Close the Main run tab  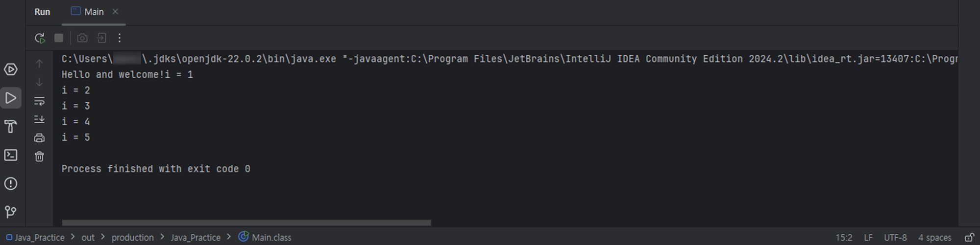pyautogui.click(x=115, y=11)
